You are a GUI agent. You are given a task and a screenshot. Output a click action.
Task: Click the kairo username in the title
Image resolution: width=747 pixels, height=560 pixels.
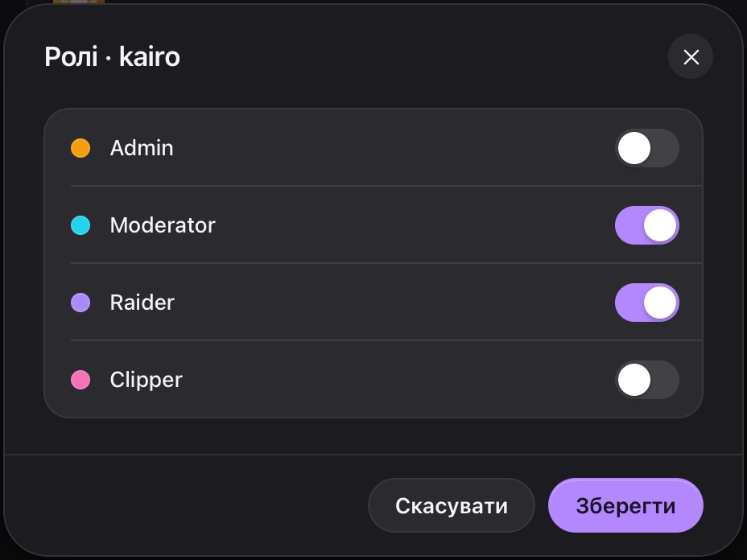(150, 56)
